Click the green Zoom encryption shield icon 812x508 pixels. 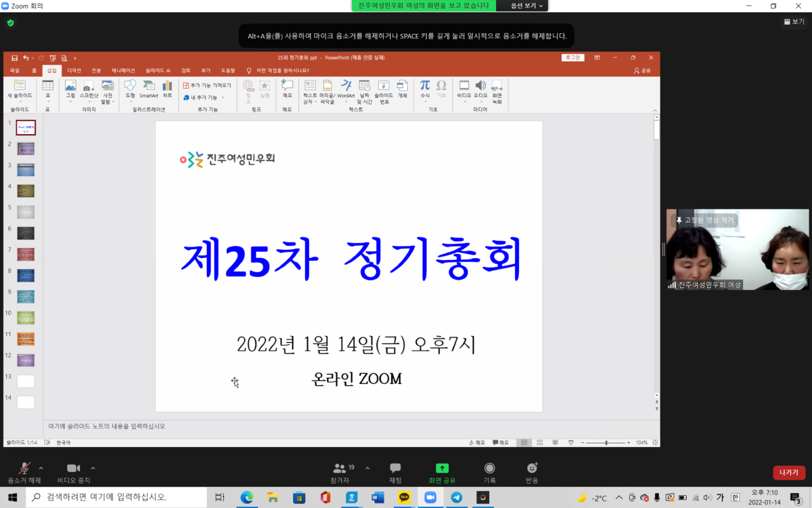10,22
